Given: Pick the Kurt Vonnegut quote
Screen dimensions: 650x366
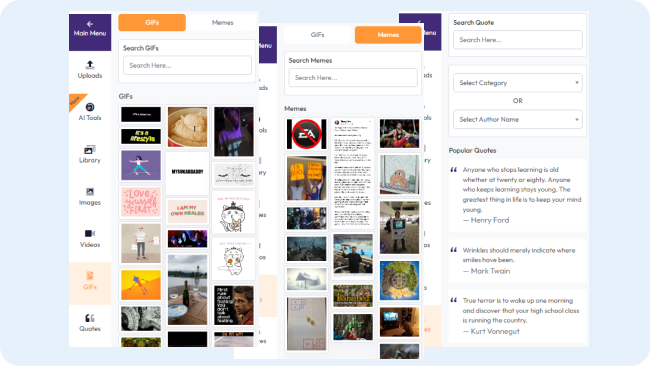Looking at the screenshot, I should click(x=518, y=316).
